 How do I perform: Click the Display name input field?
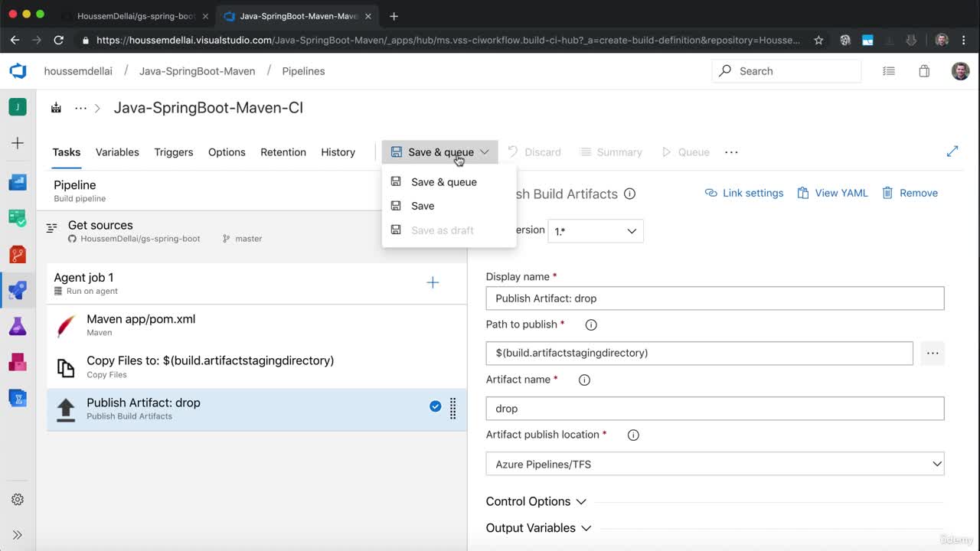coord(715,298)
